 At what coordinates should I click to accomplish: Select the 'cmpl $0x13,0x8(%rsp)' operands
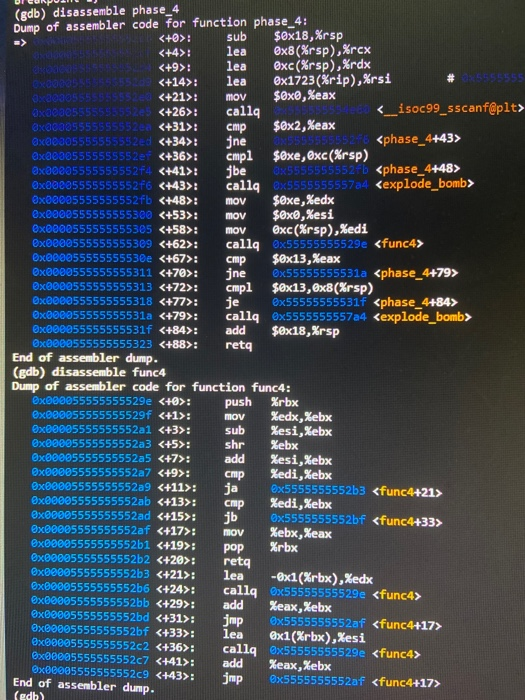pos(322,288)
